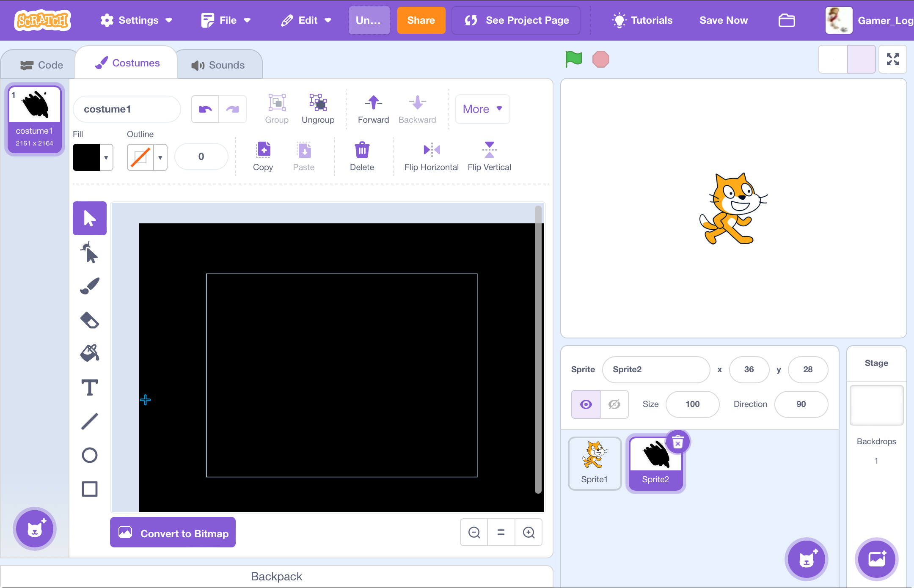Click the Flip Horizontal icon

point(432,150)
